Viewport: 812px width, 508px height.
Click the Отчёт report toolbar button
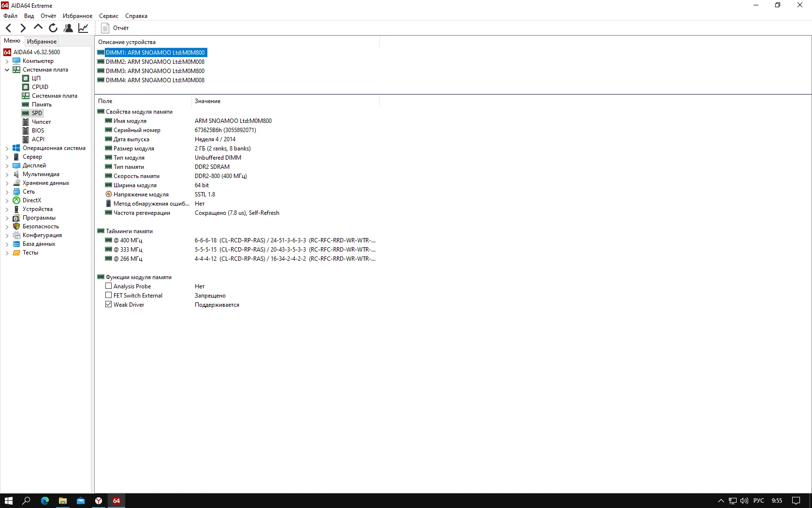tap(115, 28)
